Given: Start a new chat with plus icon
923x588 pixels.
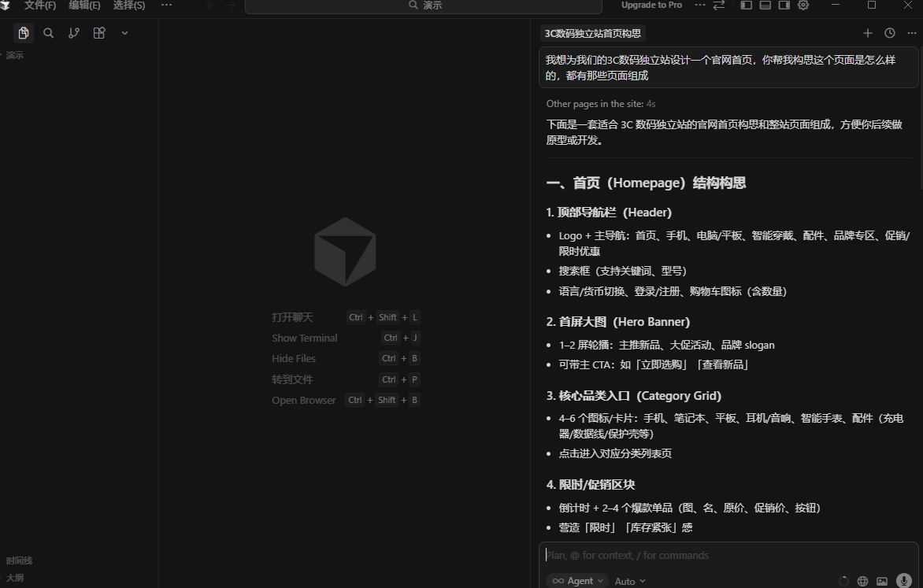Looking at the screenshot, I should [867, 33].
